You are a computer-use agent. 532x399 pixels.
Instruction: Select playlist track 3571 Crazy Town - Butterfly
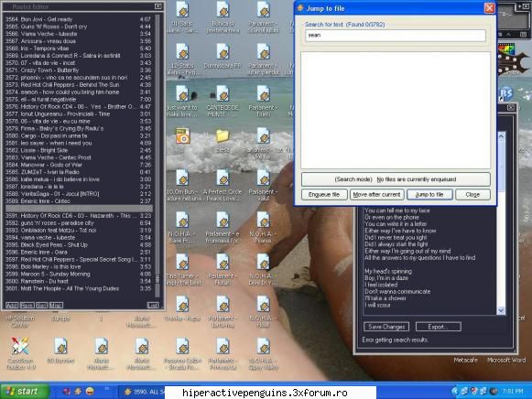point(79,70)
